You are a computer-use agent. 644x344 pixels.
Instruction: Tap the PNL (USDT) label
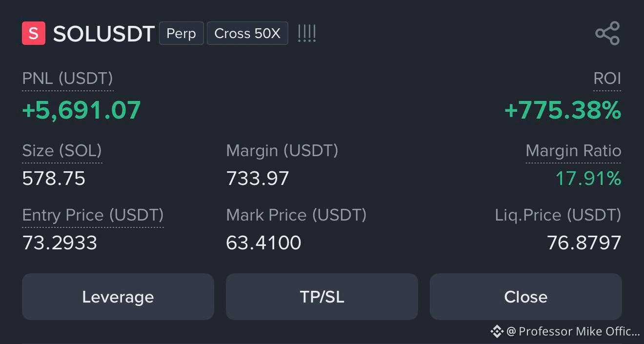(x=68, y=79)
